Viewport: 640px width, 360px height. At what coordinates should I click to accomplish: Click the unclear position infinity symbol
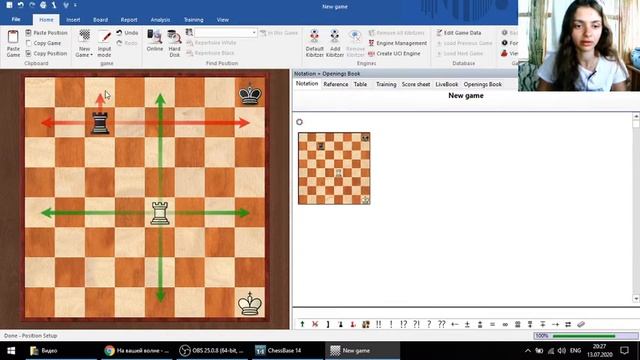pos(505,324)
